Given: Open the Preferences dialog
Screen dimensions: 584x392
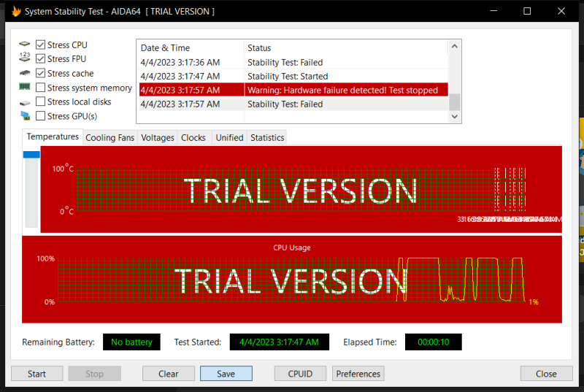Looking at the screenshot, I should click(x=358, y=374).
